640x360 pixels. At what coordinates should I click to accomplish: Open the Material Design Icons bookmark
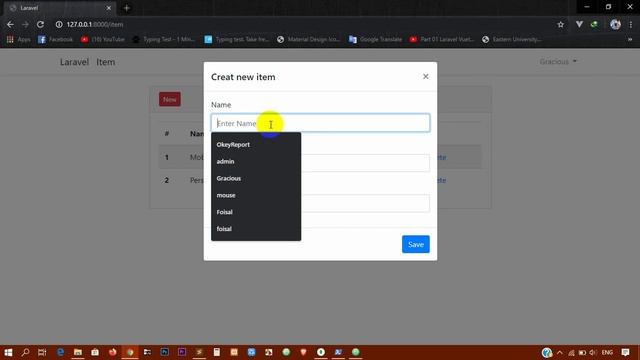click(308, 39)
